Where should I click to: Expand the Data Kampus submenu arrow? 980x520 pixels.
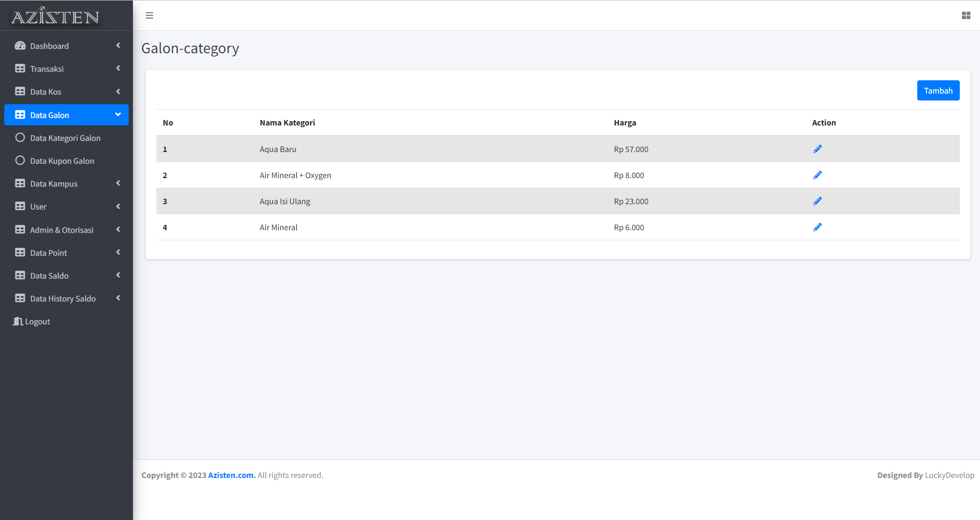(x=118, y=183)
